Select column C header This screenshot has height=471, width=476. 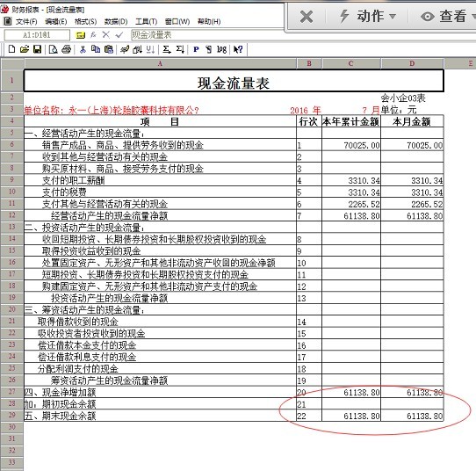pos(351,63)
